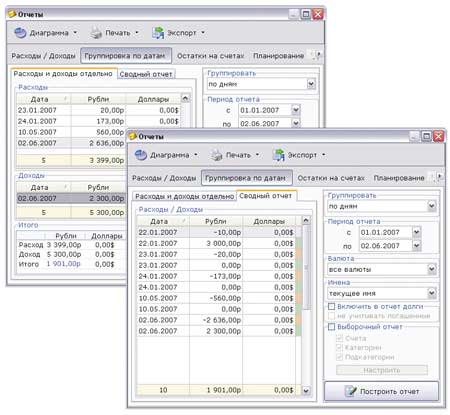Open Планирование tab in front window
The image size is (450, 415).
[x=399, y=178]
